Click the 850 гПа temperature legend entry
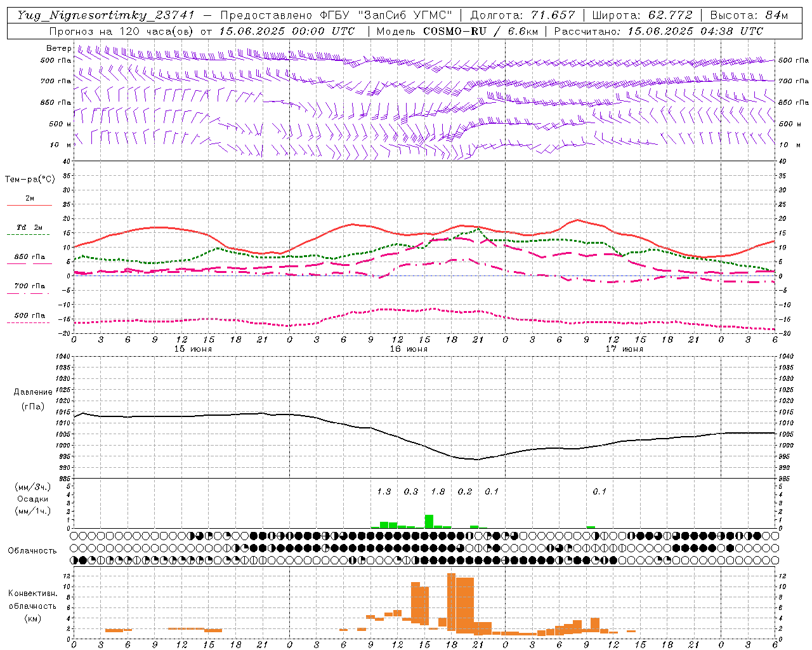This screenshot has height=650, width=812. (30, 257)
